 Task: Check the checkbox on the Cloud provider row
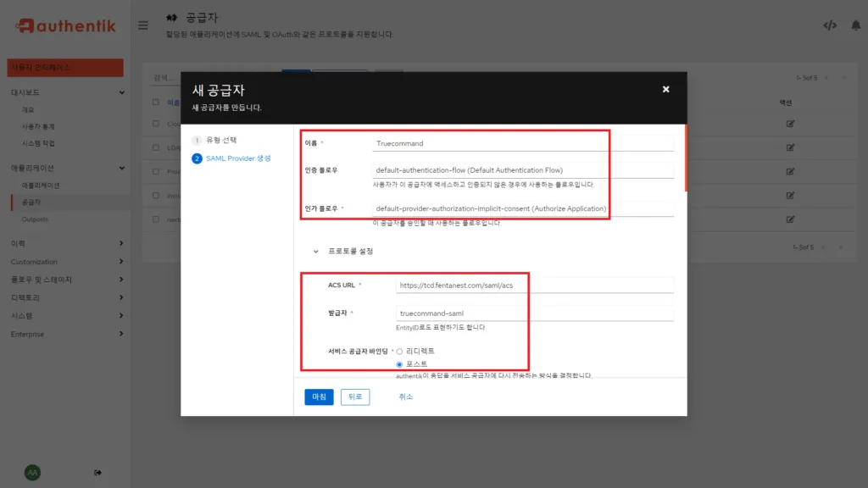(x=155, y=124)
